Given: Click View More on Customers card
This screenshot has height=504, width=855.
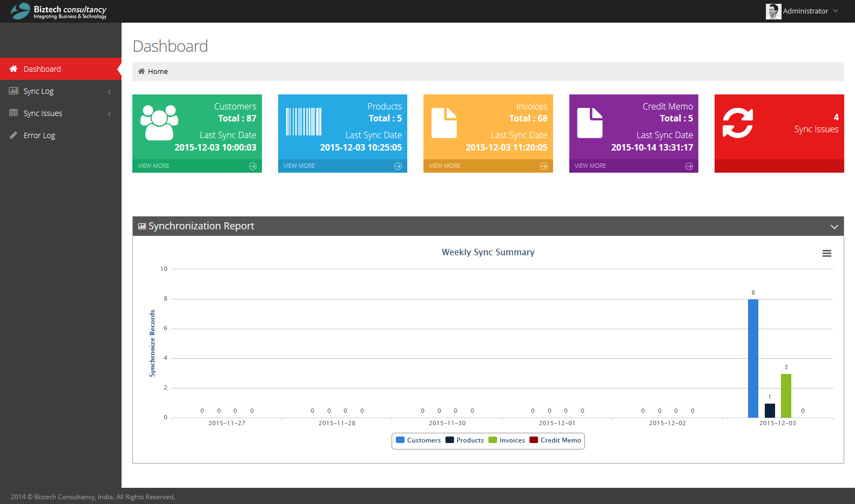Looking at the screenshot, I should pos(153,166).
